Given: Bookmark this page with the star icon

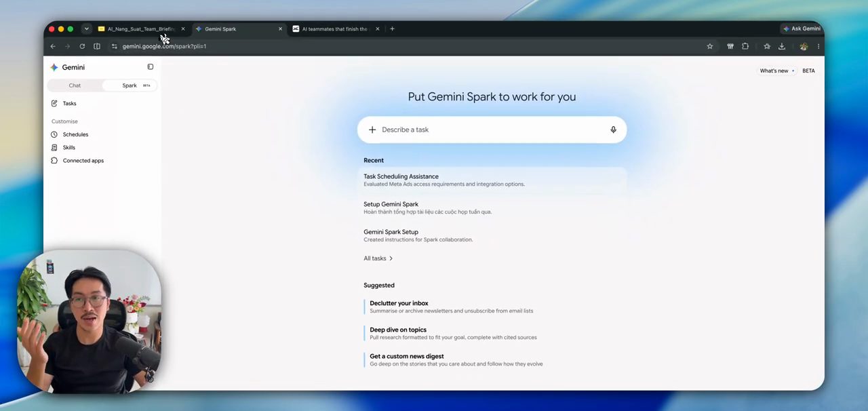Looking at the screenshot, I should 710,46.
